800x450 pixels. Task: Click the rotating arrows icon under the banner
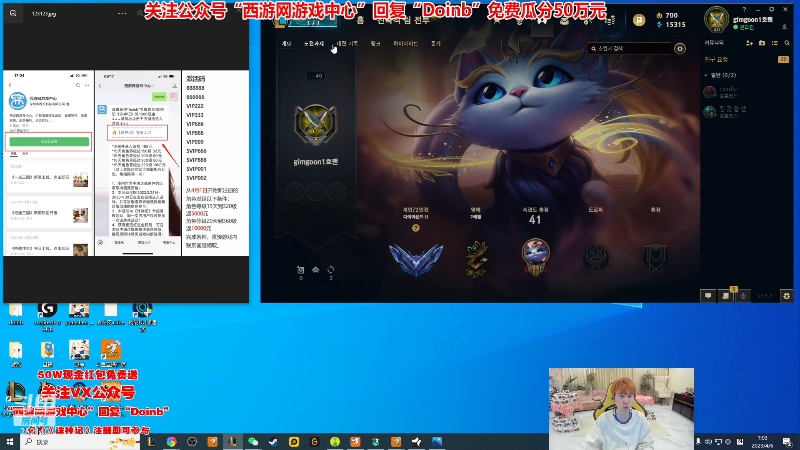[x=331, y=270]
